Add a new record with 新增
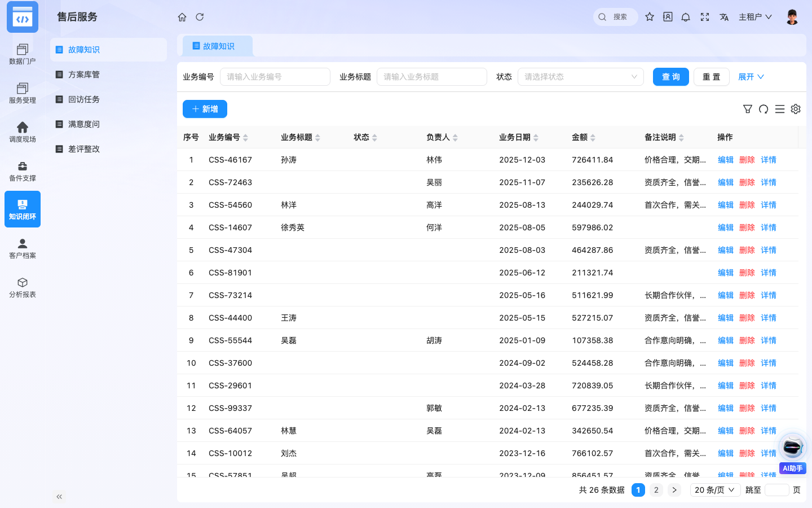 point(205,109)
